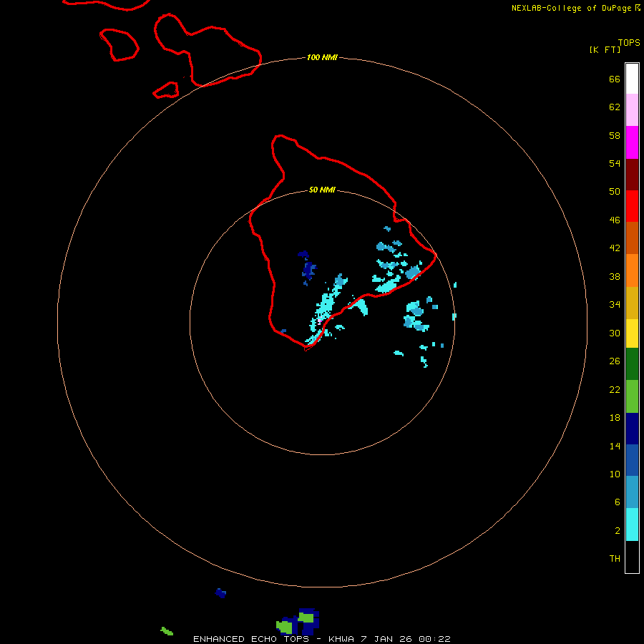Click legend value 38
This screenshot has height=644, width=644.
coord(615,276)
